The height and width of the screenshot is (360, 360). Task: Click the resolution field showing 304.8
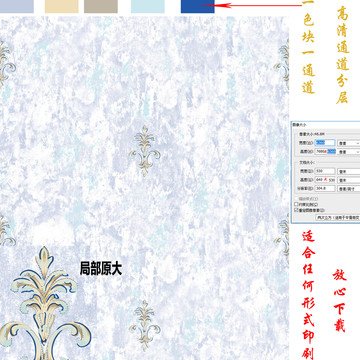point(325,189)
